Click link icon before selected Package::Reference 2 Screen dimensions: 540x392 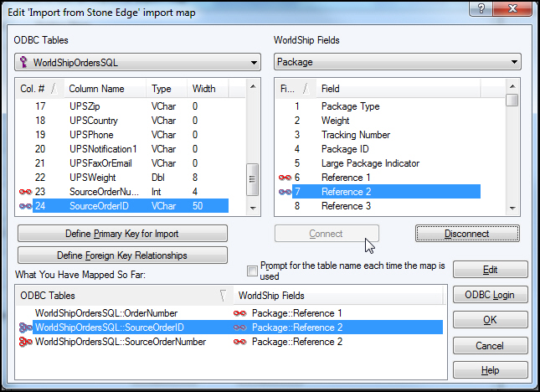coord(239,328)
